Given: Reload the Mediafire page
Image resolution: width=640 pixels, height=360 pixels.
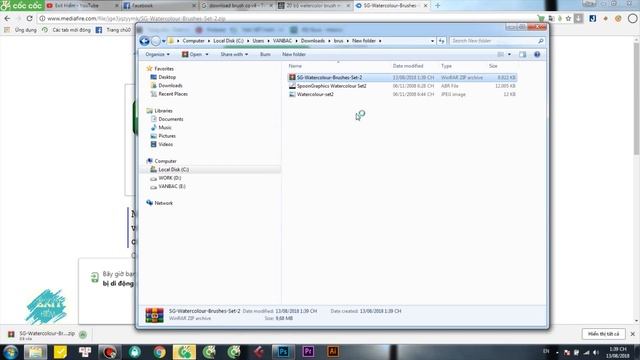Looking at the screenshot, I should tap(29, 18).
